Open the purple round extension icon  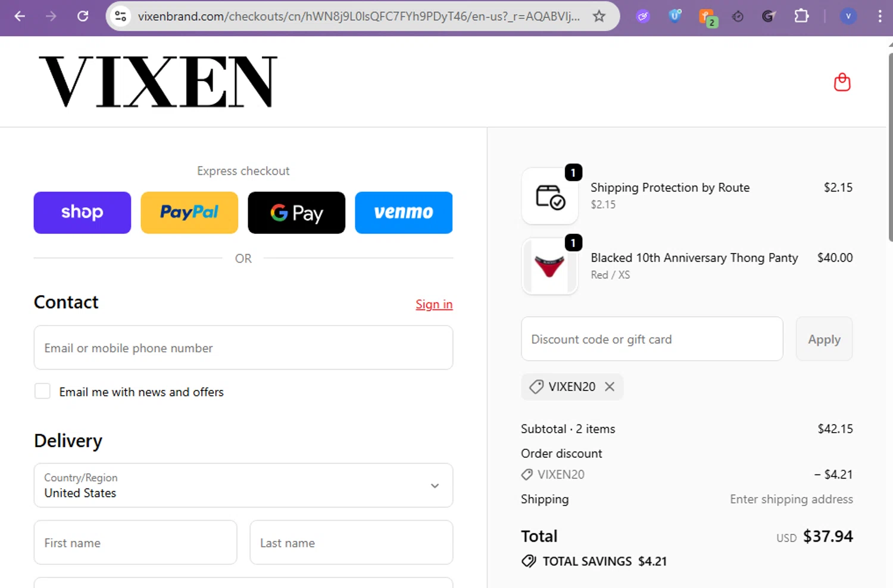[643, 16]
